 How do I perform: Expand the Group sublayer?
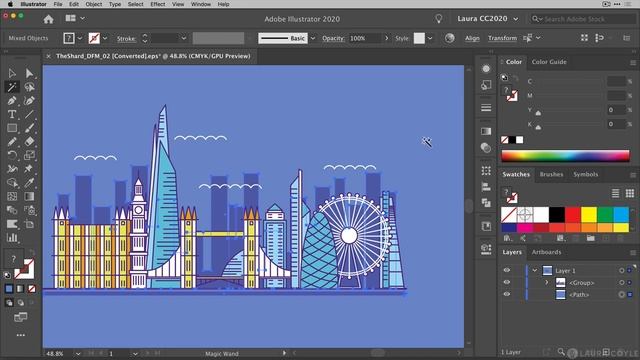tap(547, 282)
